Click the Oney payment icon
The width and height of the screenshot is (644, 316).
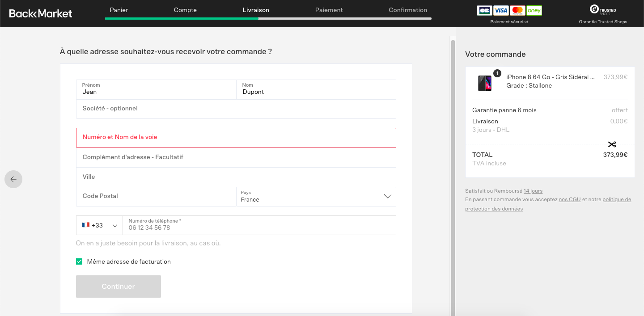[534, 10]
